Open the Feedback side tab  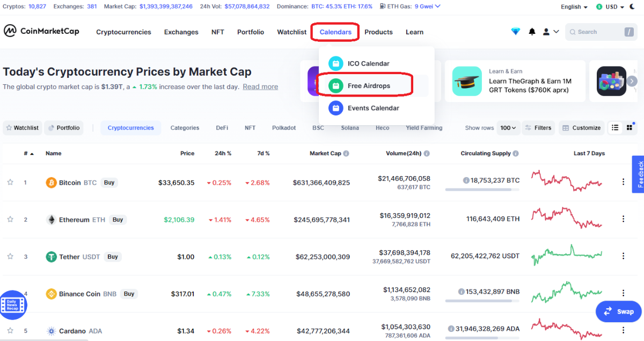[x=638, y=174]
